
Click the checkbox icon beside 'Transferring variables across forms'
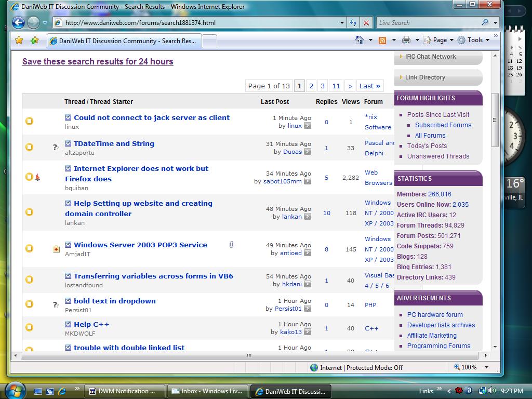pos(68,276)
